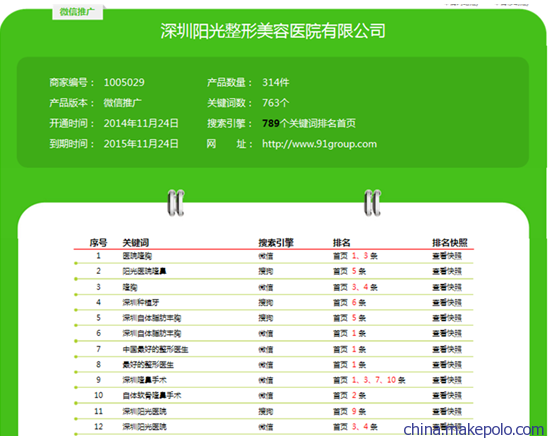
Task: Click the 789个关键词排名首页 text
Action: click(309, 123)
